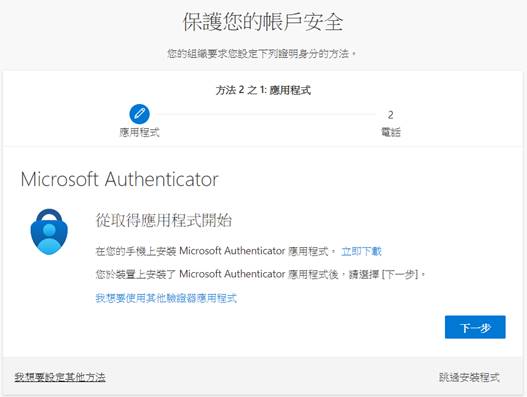Open 我想要設定其他方法 link
527x397 pixels.
coord(60,377)
